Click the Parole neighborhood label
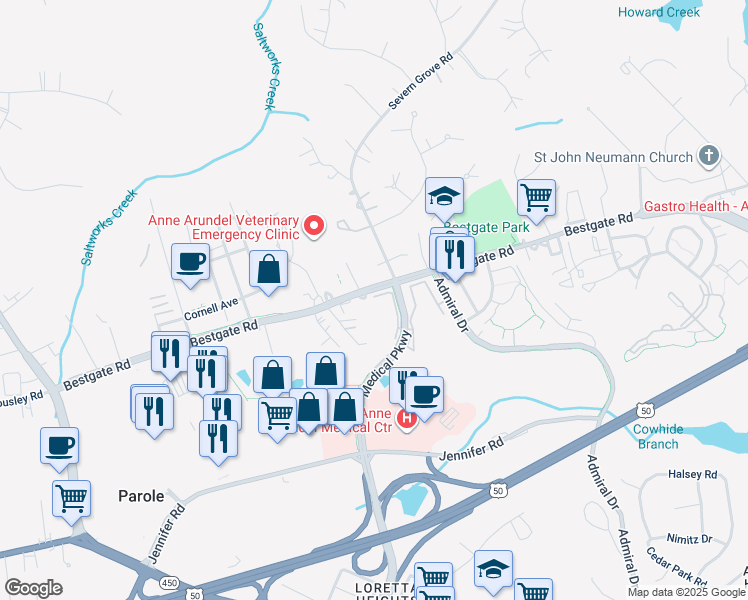 tap(141, 496)
